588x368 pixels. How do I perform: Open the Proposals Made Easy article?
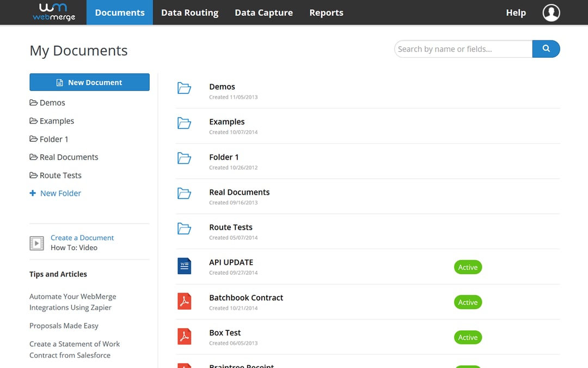64,325
